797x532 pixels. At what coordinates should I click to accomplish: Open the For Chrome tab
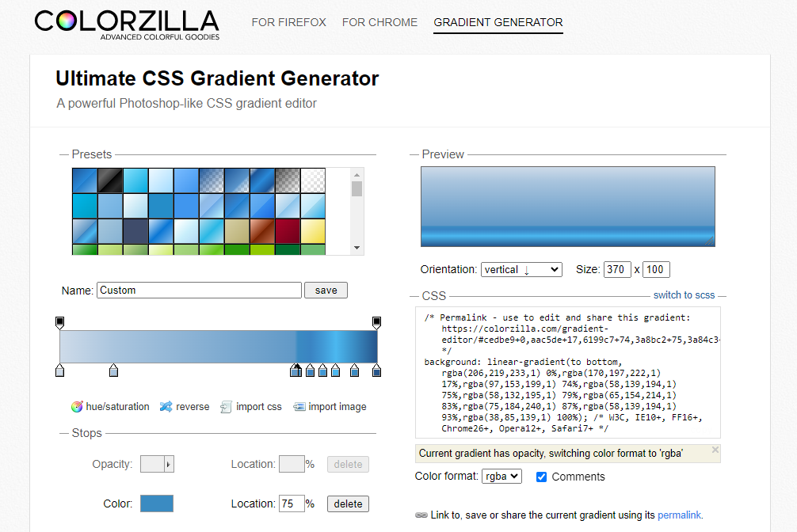pos(379,22)
